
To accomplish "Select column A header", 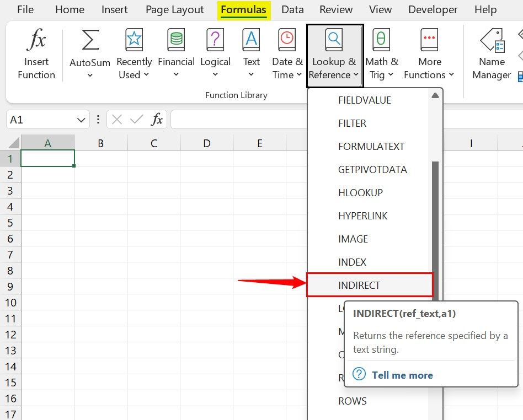I will (x=47, y=143).
